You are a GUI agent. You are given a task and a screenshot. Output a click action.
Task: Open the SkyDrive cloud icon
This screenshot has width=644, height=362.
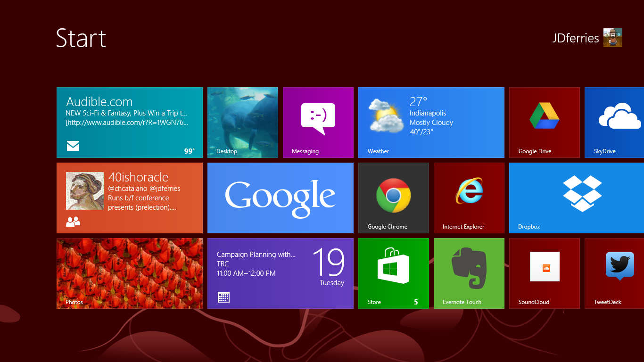coord(620,116)
